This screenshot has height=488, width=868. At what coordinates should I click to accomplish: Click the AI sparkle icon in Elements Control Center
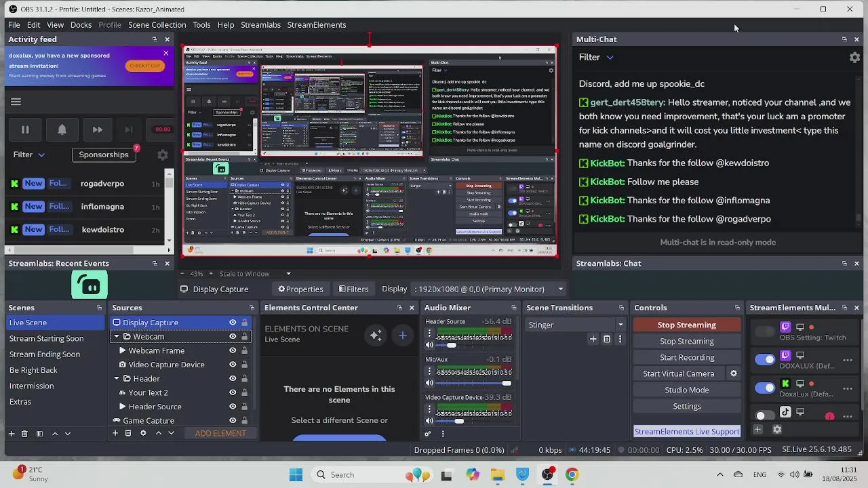coord(376,335)
